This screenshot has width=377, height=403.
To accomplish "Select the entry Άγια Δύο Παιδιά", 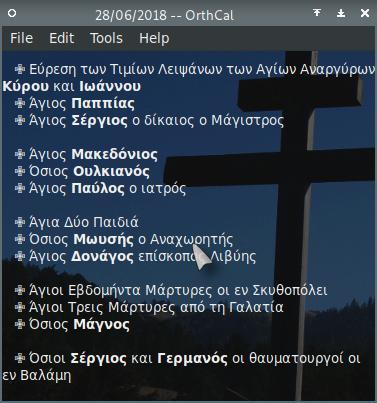I will [x=84, y=222].
